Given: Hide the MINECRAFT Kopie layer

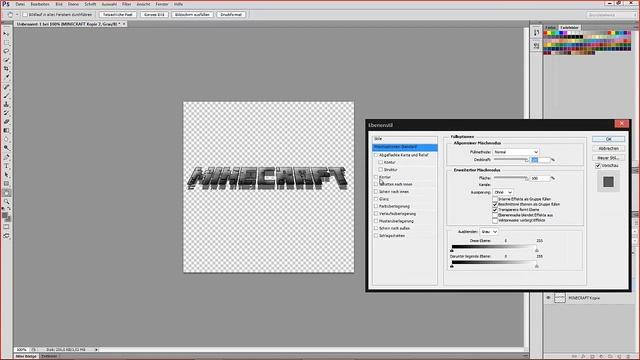Looking at the screenshot, I should tap(548, 298).
